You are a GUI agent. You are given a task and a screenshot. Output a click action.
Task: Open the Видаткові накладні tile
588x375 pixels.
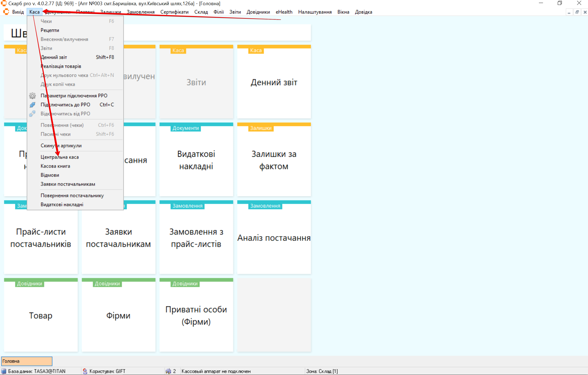coord(196,160)
